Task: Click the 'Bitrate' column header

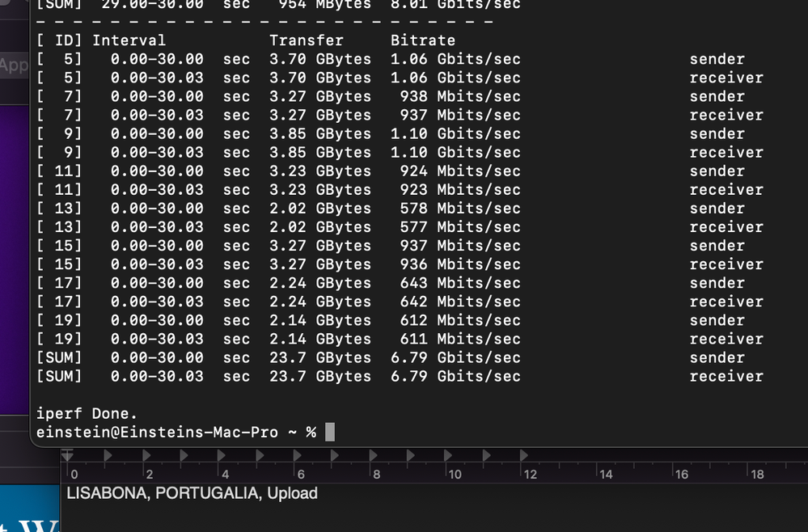Action: [x=422, y=40]
